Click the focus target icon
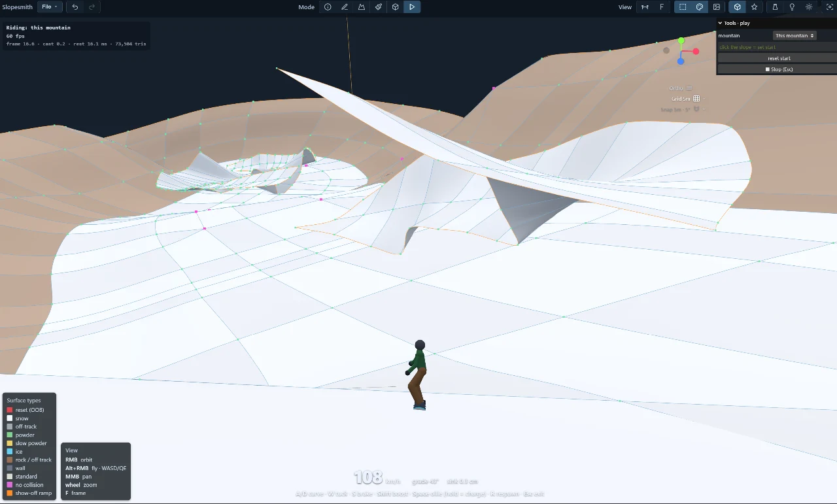 click(830, 7)
